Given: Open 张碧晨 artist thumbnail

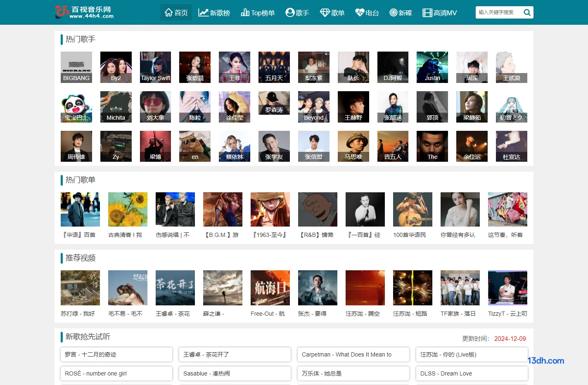Looking at the screenshot, I should [195, 67].
